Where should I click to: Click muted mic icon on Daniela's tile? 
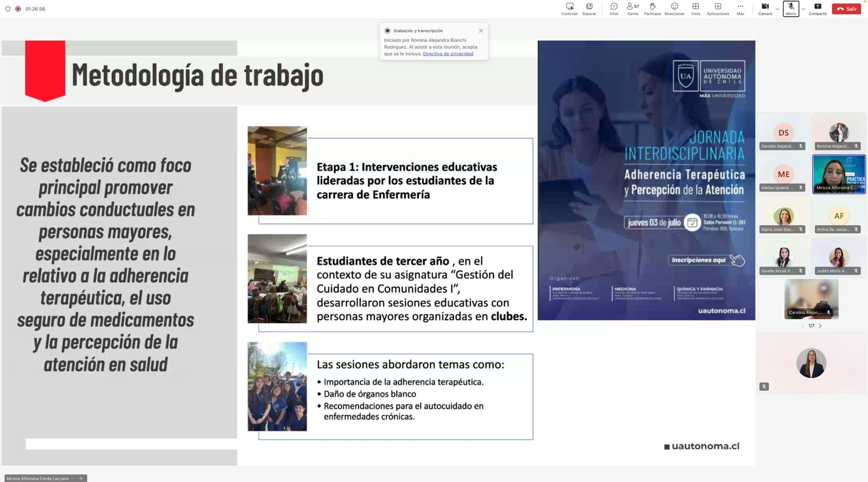801,146
